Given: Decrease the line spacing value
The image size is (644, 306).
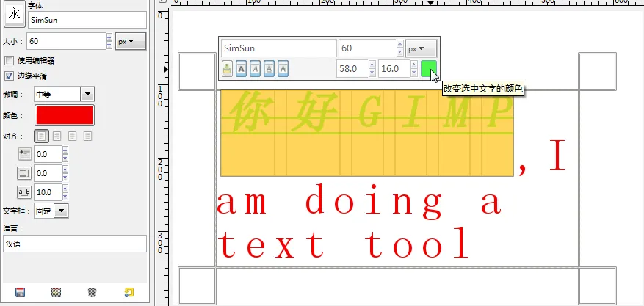Looking at the screenshot, I should click(65, 177).
